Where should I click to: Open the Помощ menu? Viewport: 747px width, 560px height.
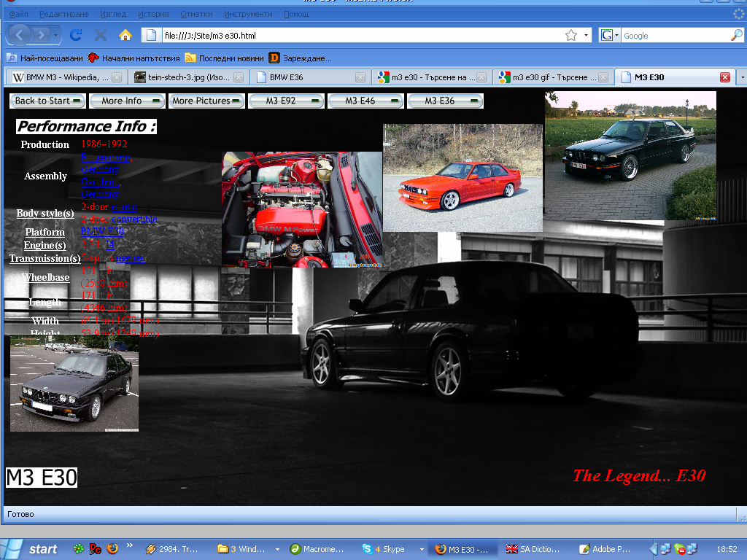(x=296, y=14)
